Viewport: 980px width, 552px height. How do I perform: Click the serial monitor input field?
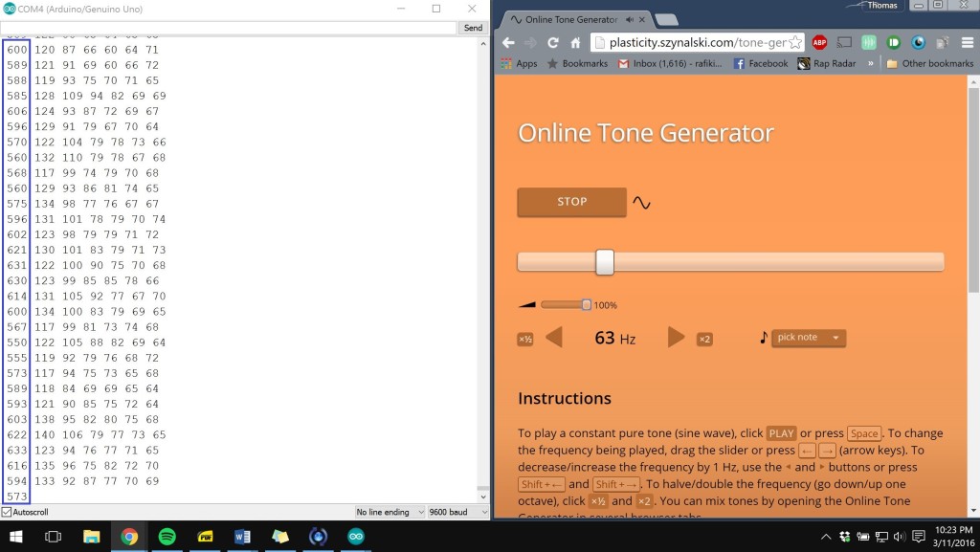pos(230,28)
